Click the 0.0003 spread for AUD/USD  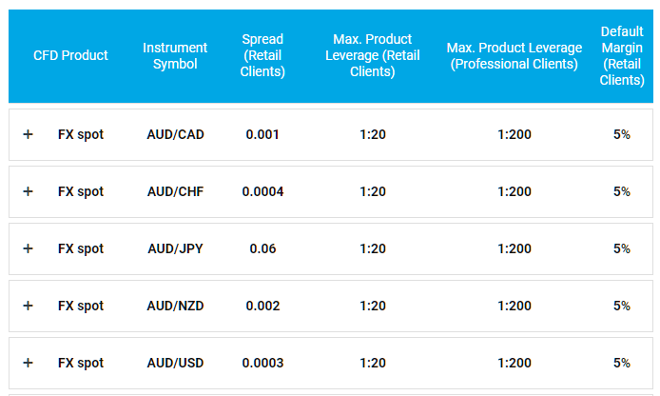[x=263, y=363]
